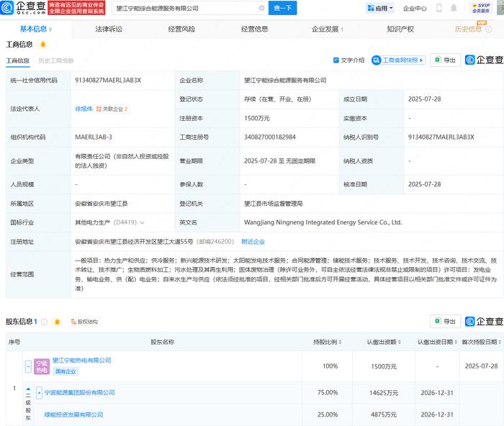The width and height of the screenshot is (504, 426).
Task: Open the 应用 dropdown menu
Action: (x=380, y=9)
